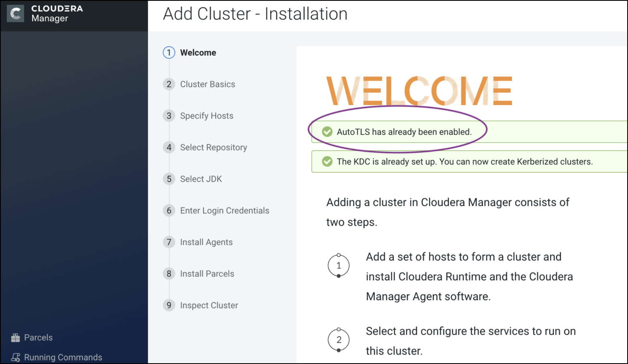The width and height of the screenshot is (628, 364).
Task: Click the AutoTLS has already been enabled banner
Action: [404, 132]
